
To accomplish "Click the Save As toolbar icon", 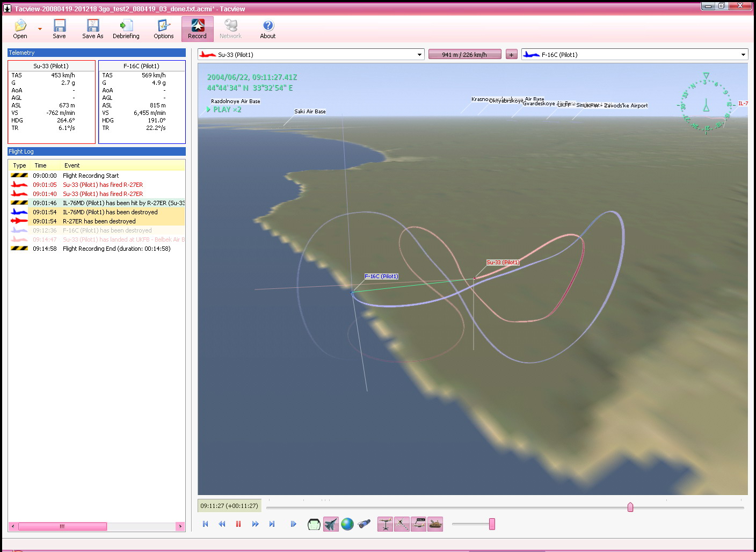I will pos(92,28).
